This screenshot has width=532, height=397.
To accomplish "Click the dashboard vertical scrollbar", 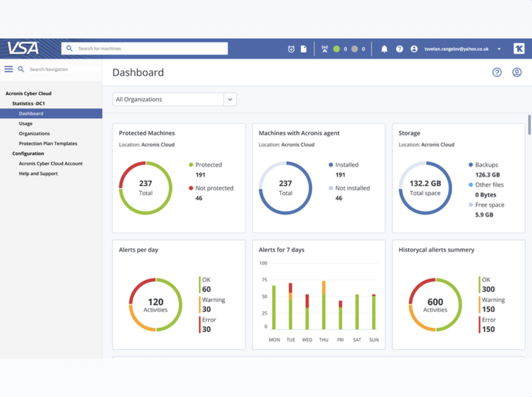I will coord(529,124).
